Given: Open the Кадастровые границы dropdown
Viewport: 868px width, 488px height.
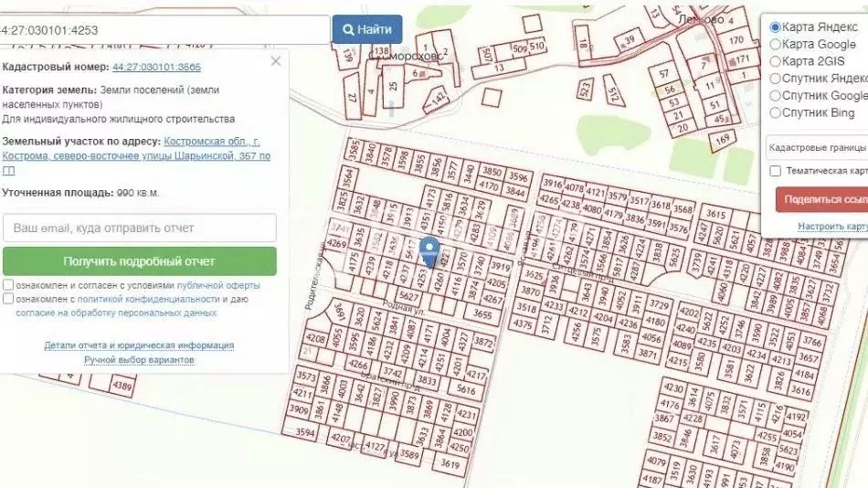Looking at the screenshot, I should (x=817, y=147).
